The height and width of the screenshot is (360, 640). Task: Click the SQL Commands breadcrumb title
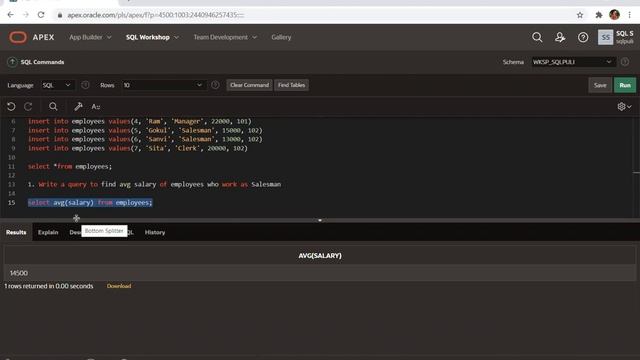pos(42,62)
